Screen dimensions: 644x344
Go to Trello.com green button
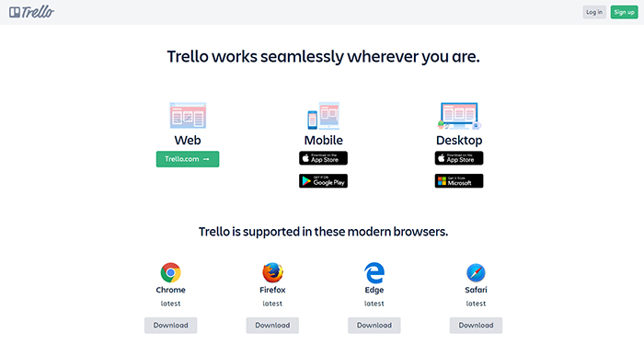pos(188,159)
